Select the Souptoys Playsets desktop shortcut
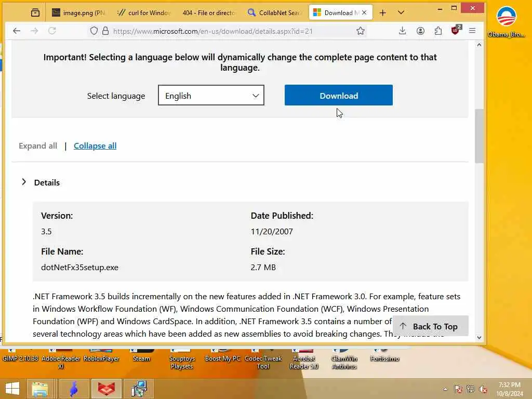 point(182,360)
